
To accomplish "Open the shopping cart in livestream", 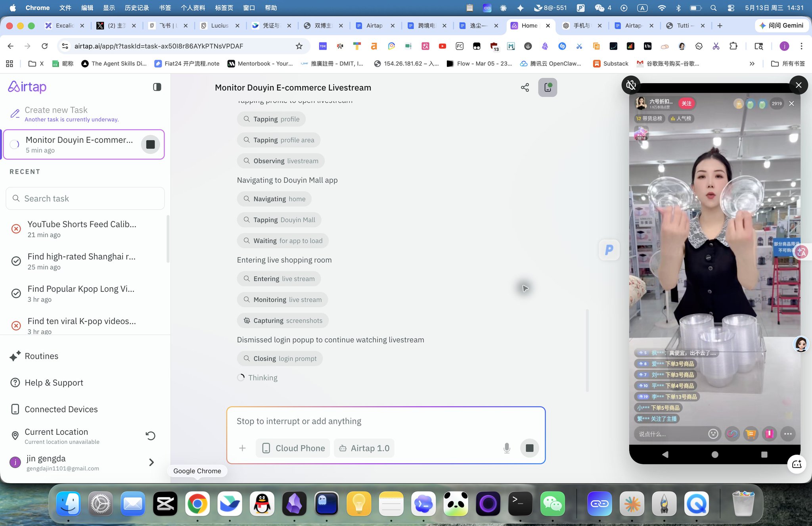I will (x=750, y=434).
